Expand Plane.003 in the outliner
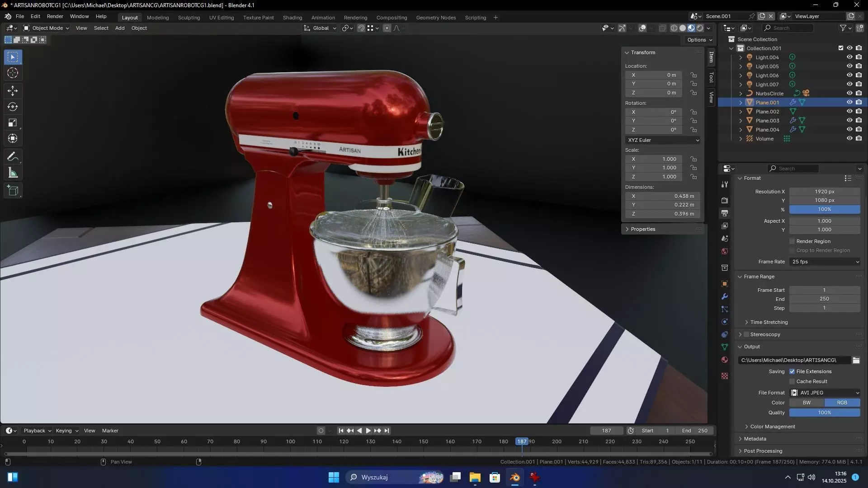Viewport: 868px width, 488px height. point(741,121)
